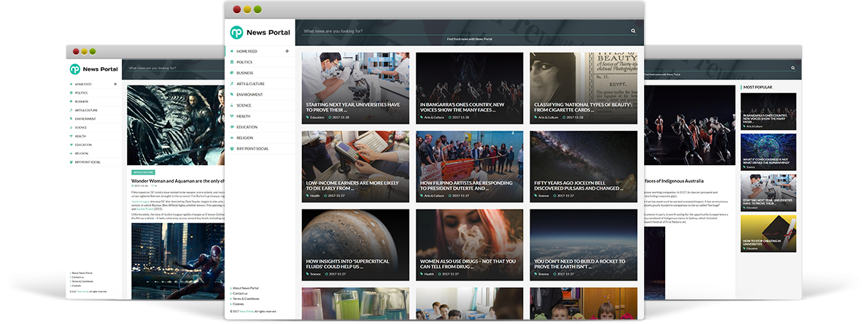Screen dimensions: 868x325
Task: Open 'How Filipino artists are responding' article
Action: tap(470, 167)
